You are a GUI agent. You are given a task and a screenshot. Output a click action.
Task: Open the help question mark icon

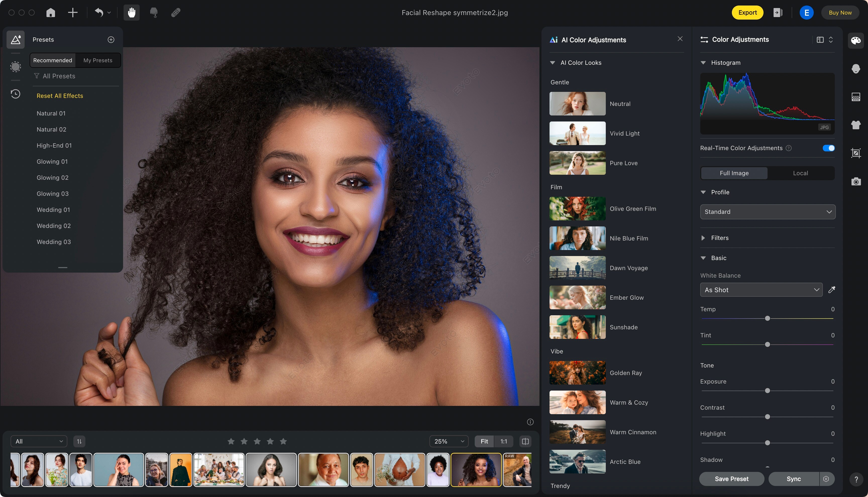[x=856, y=479]
